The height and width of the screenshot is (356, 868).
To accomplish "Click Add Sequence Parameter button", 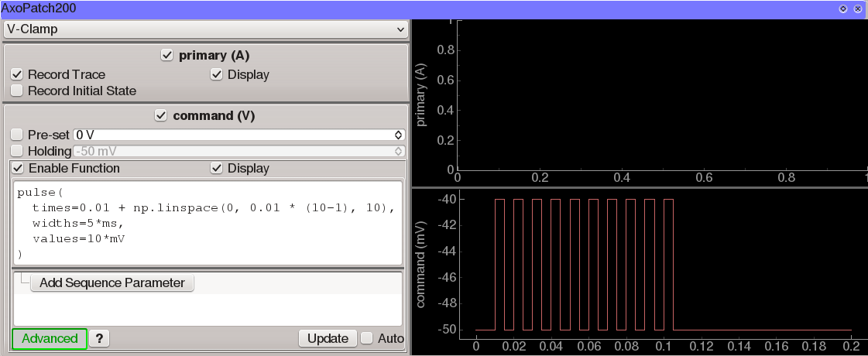I will (x=112, y=282).
